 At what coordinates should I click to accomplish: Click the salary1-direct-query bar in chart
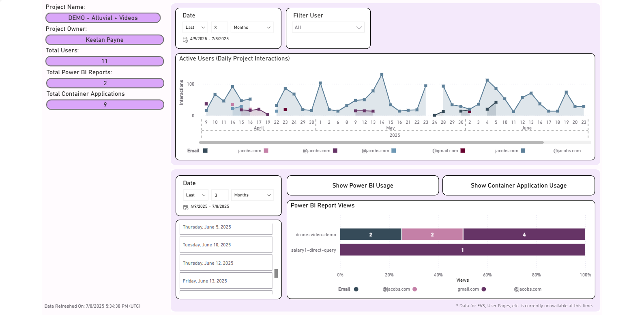point(462,250)
